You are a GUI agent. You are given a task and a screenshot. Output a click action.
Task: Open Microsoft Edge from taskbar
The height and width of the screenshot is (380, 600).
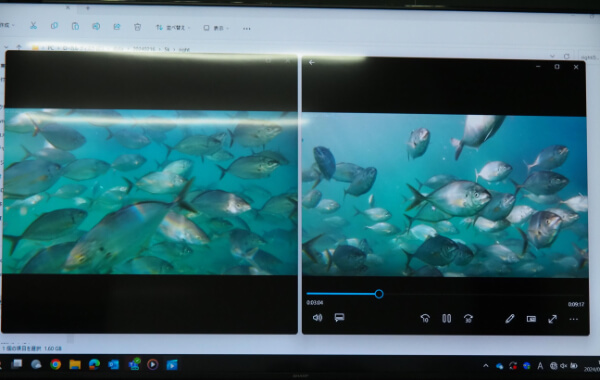click(x=94, y=365)
